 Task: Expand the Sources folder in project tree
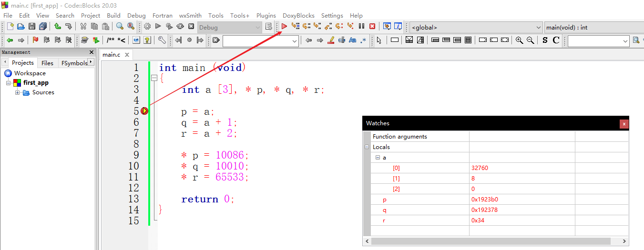pyautogui.click(x=18, y=92)
